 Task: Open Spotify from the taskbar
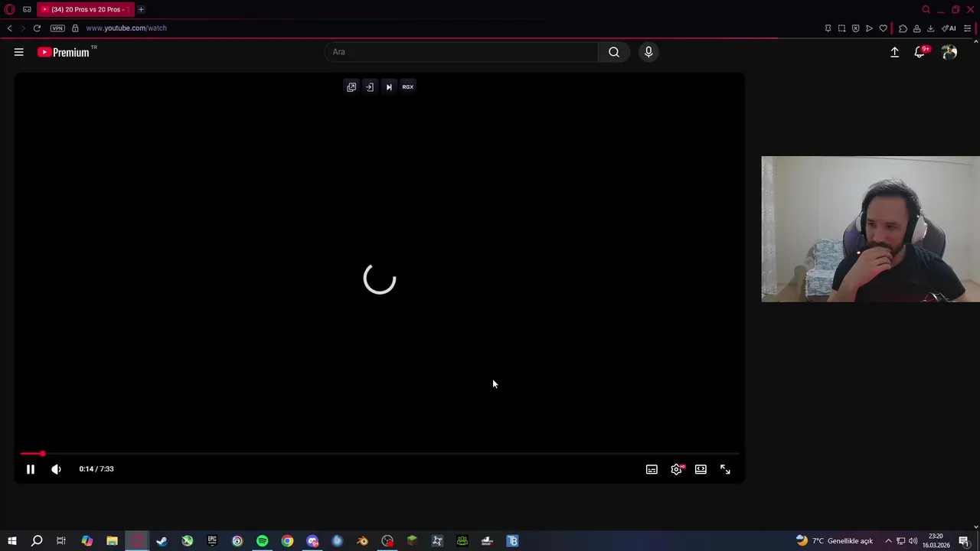pos(262,541)
